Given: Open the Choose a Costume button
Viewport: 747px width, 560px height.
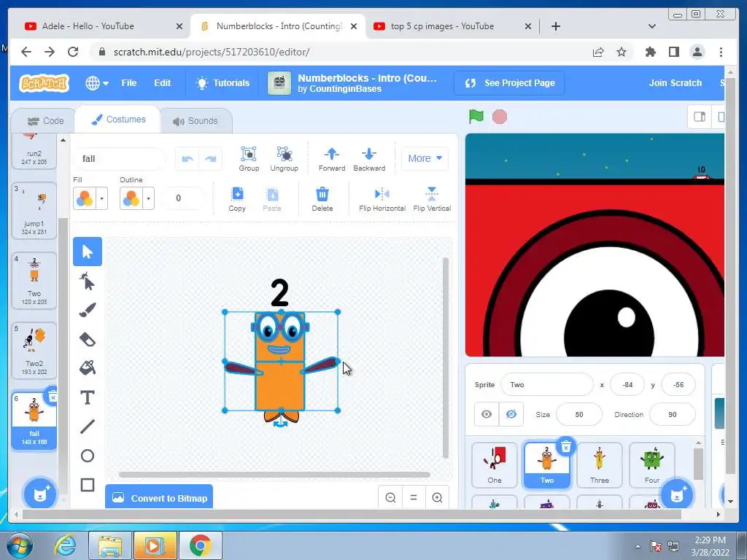Looking at the screenshot, I should [40, 494].
